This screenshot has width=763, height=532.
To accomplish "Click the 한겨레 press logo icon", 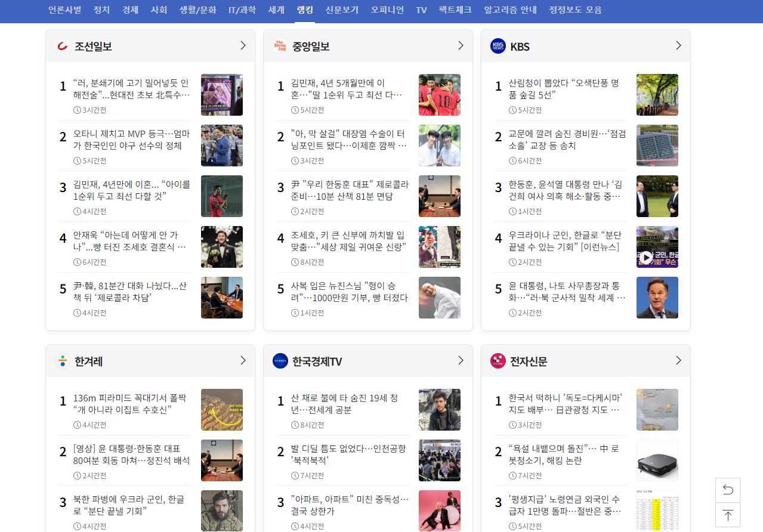I will pos(63,360).
